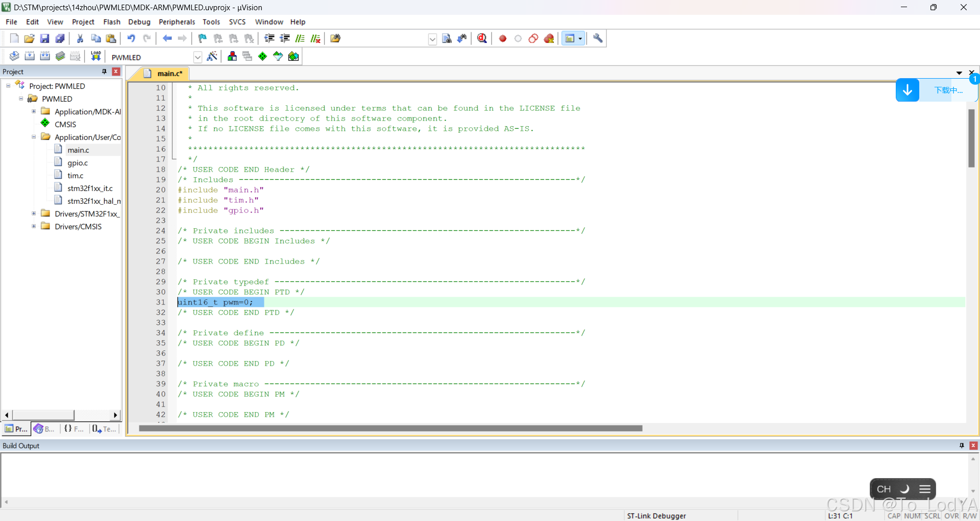Unindent the selected text with the unindent icon
Viewport: 980px width, 521px height.
click(x=285, y=38)
